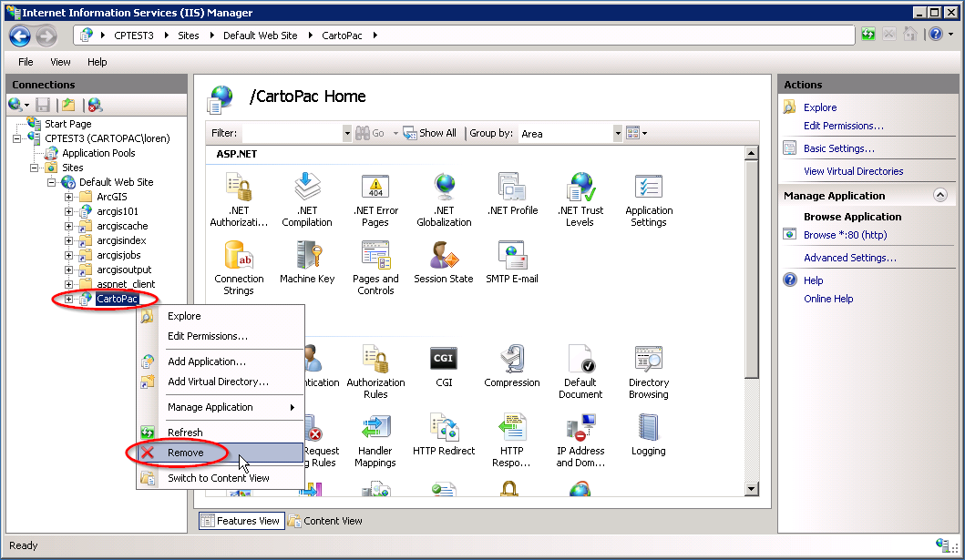Open the Group by dropdown
The width and height of the screenshot is (965, 560).
click(x=618, y=133)
